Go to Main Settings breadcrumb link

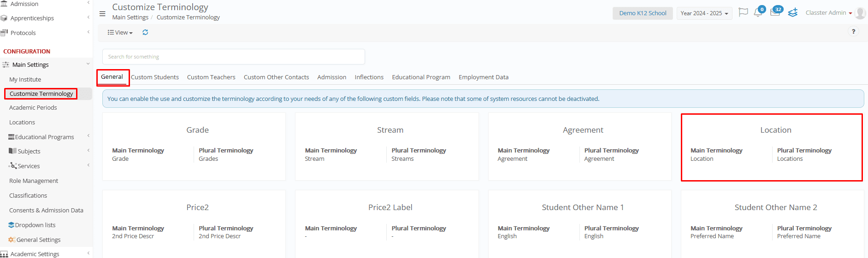[x=130, y=18]
